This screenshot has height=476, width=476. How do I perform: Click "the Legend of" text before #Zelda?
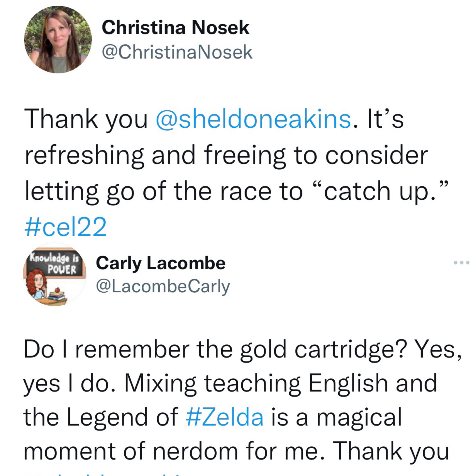pos(101,417)
